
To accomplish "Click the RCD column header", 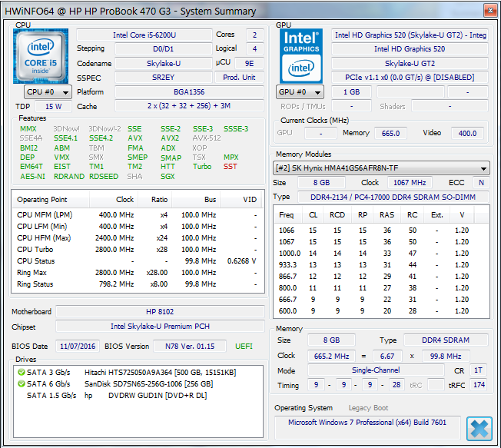I will (x=337, y=215).
